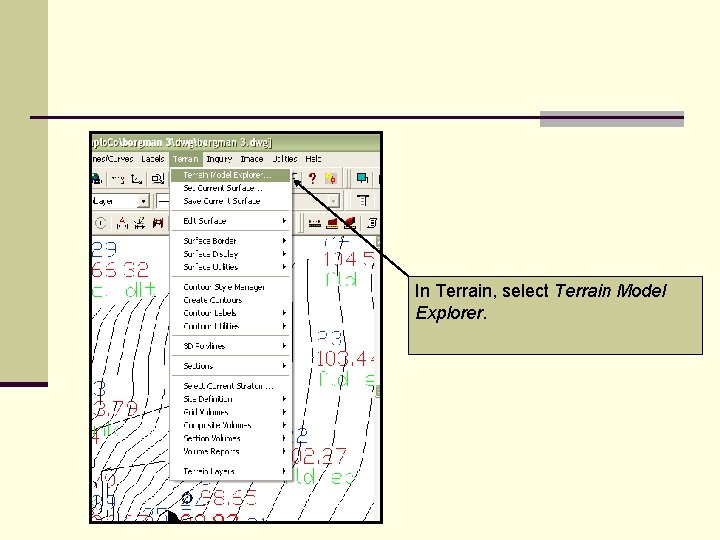Open the Lines/Curves menu
Image resolution: width=720 pixels, height=540 pixels.
click(113, 159)
